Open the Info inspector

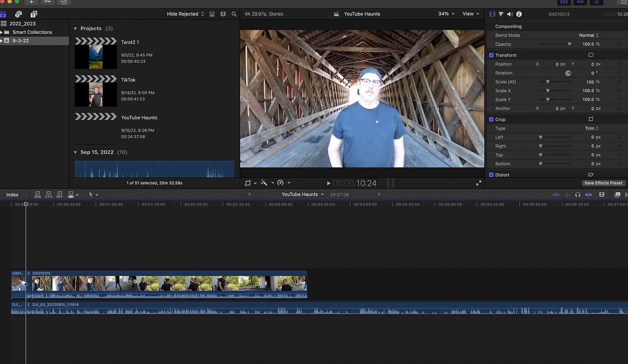[519, 14]
